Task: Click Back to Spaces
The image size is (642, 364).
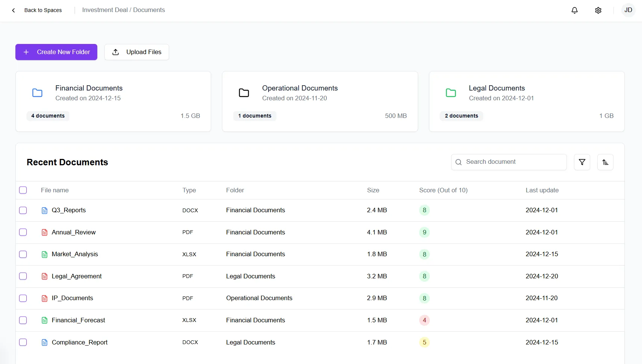Action: [x=43, y=10]
